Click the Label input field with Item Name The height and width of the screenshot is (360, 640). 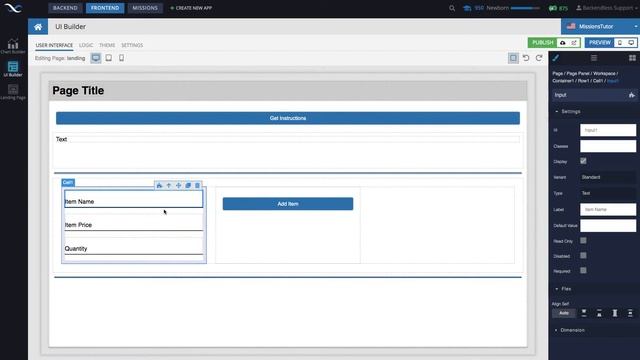point(608,209)
